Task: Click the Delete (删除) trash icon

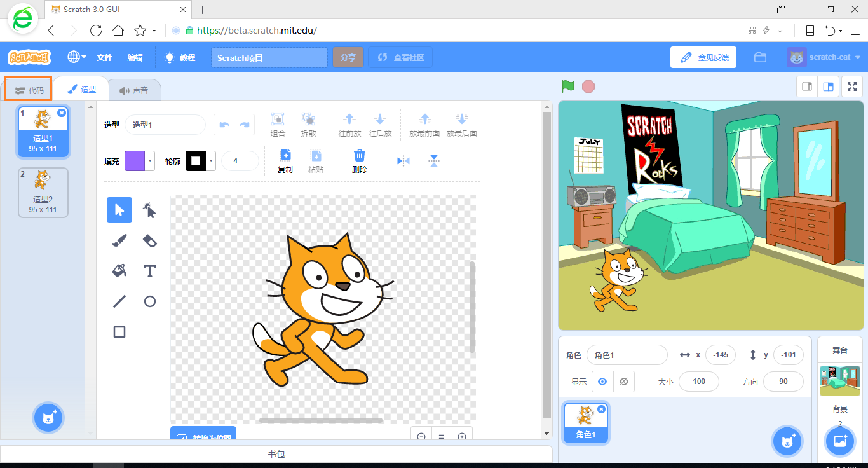Action: (360, 155)
